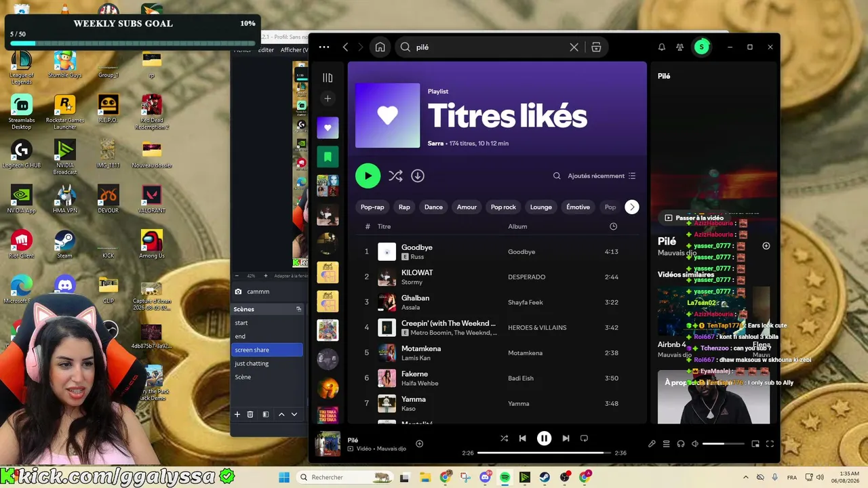This screenshot has height=488, width=868.
Task: Play the Titres likés playlist
Action: (x=368, y=176)
